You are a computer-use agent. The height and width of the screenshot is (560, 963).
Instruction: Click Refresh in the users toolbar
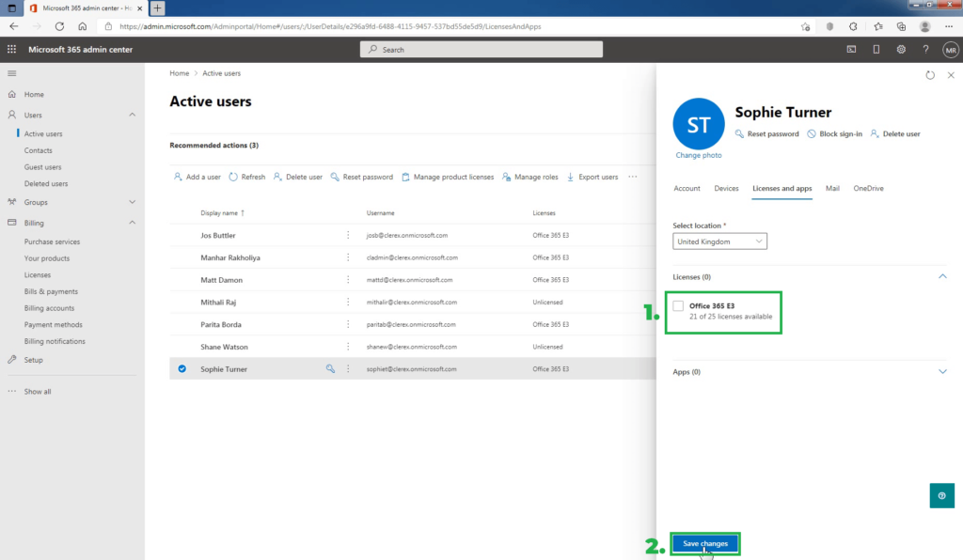click(247, 177)
